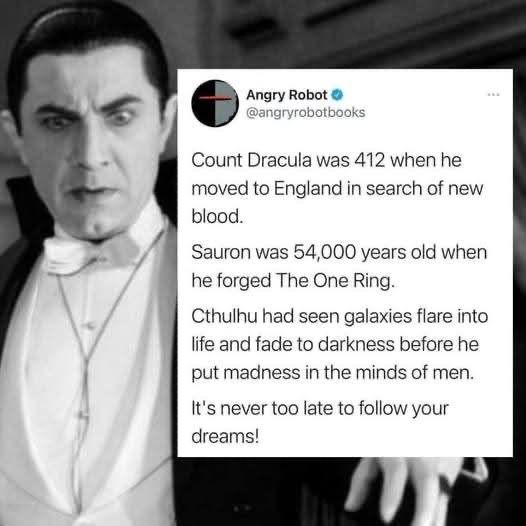Click the number 412 in the tweet

click(x=369, y=160)
